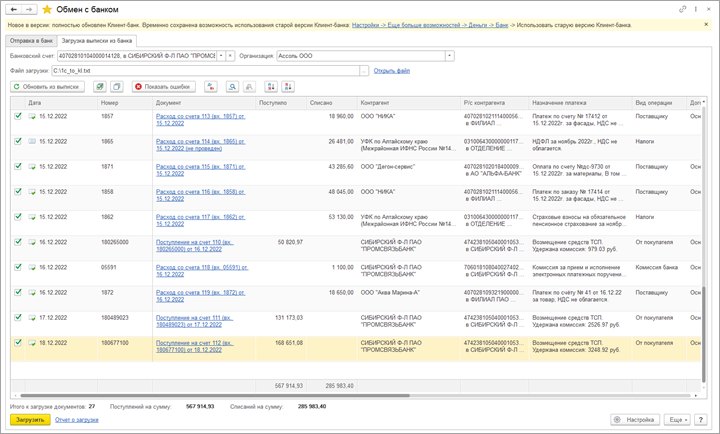Toggle checkbox for row number 180265000
This screenshot has height=434, width=720.
pyautogui.click(x=17, y=242)
